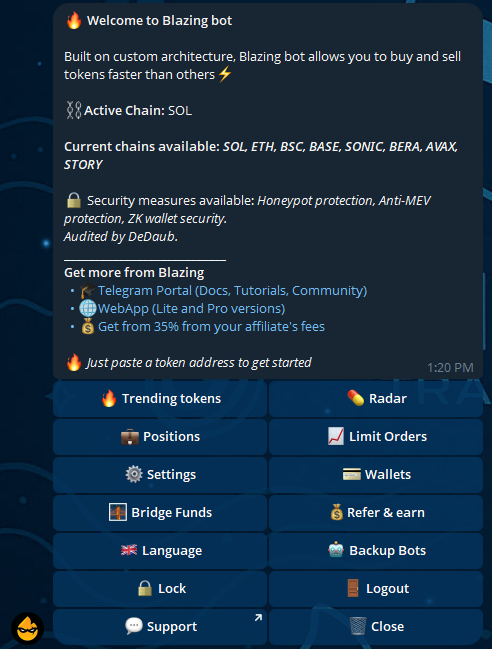Screen dimensions: 492x649
Task: Open Wallets menu
Action: click(x=376, y=475)
